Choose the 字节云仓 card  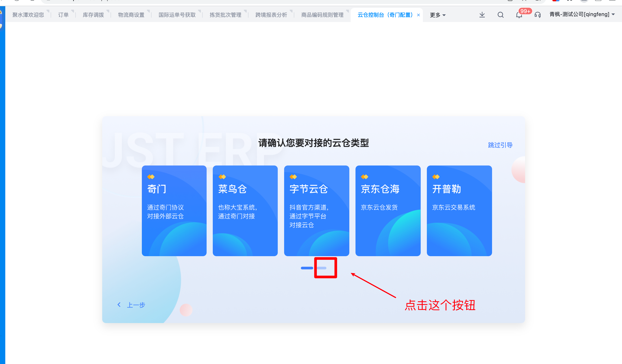[317, 211]
